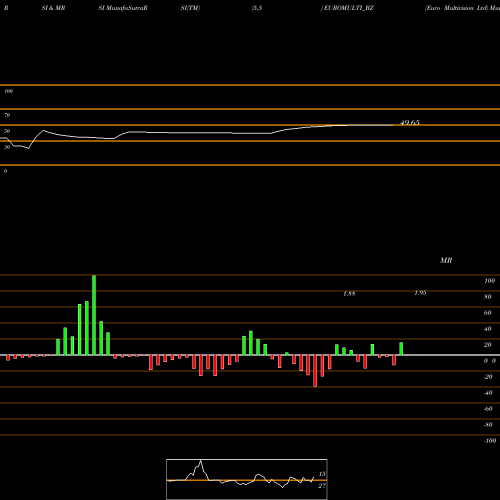
Task: Click the longest red MR histogram bar
Action: pyautogui.click(x=315, y=371)
